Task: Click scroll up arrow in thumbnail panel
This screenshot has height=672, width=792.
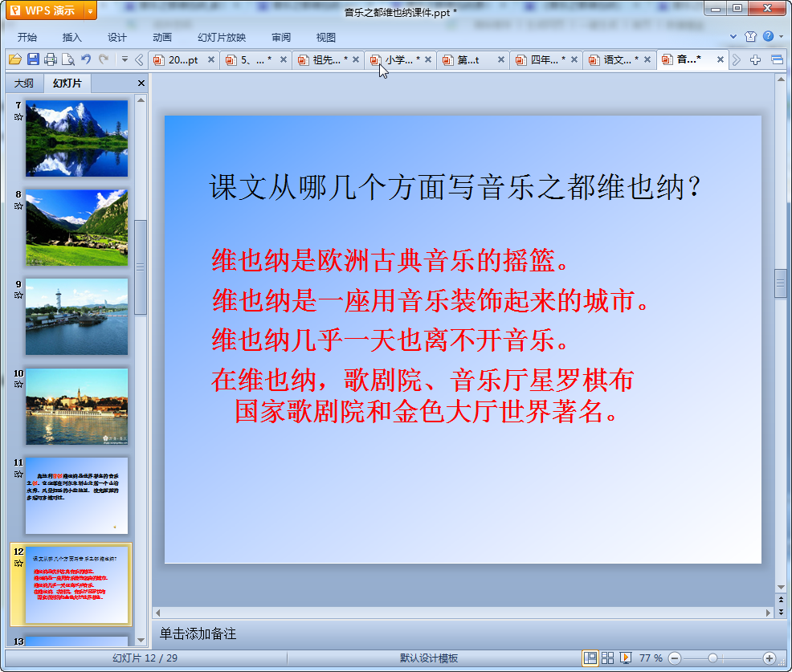Action: click(141, 100)
